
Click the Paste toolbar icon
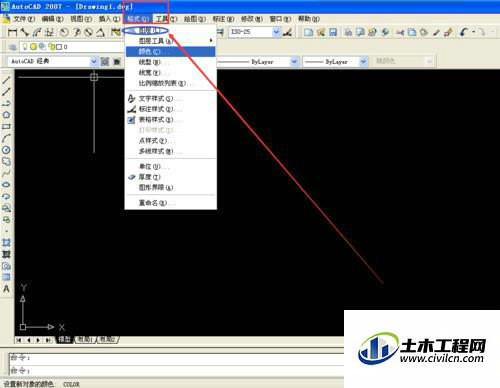[x=424, y=32]
